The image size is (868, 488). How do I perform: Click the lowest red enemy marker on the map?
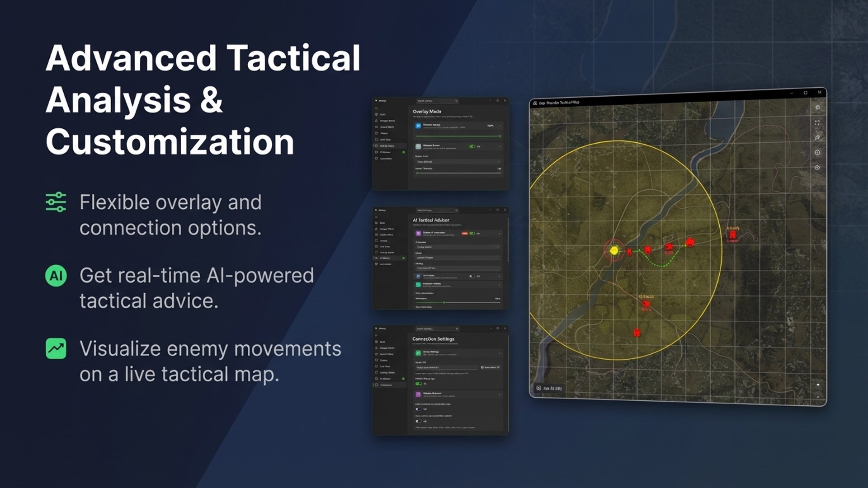pos(637,333)
